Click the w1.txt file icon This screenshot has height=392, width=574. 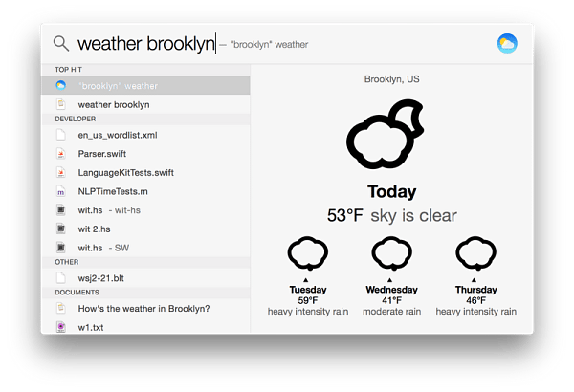pos(61,327)
